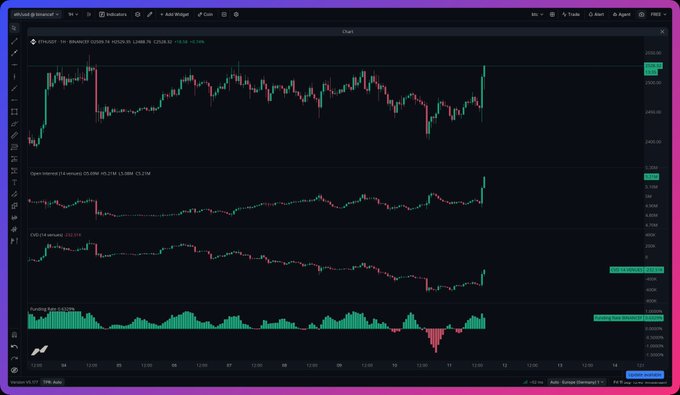Click the Update available button
The width and height of the screenshot is (680, 395).
coord(645,375)
